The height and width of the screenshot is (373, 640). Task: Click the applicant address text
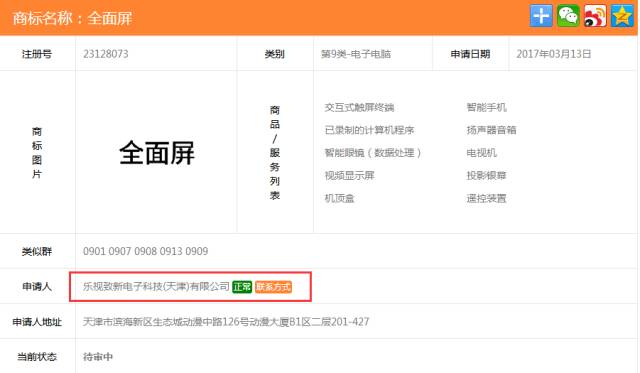(x=226, y=322)
